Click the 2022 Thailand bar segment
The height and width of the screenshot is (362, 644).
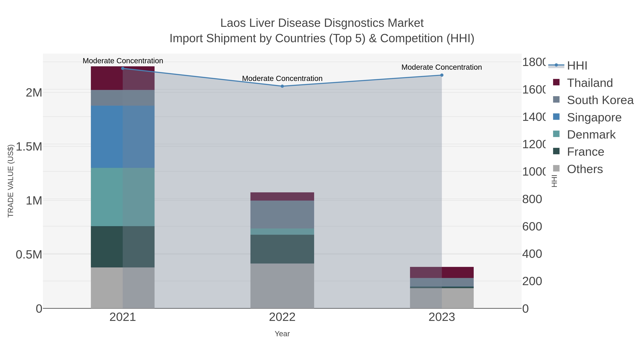click(282, 197)
